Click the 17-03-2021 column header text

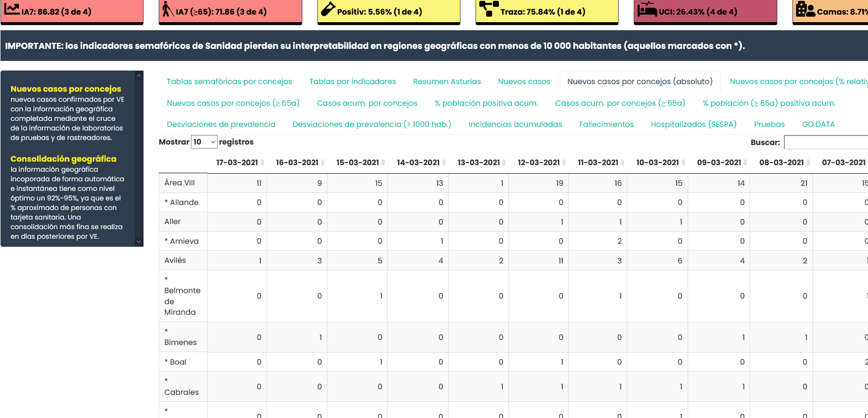237,163
